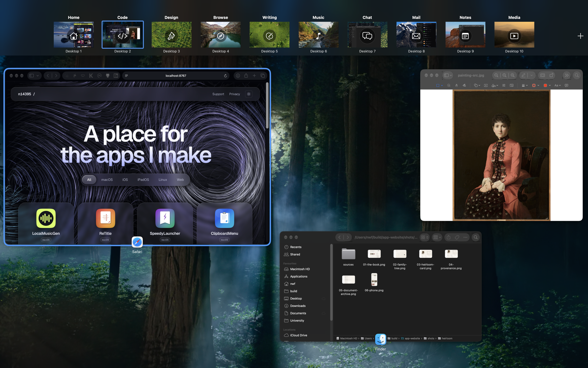Switch to the iPadOS filter tab

click(143, 180)
